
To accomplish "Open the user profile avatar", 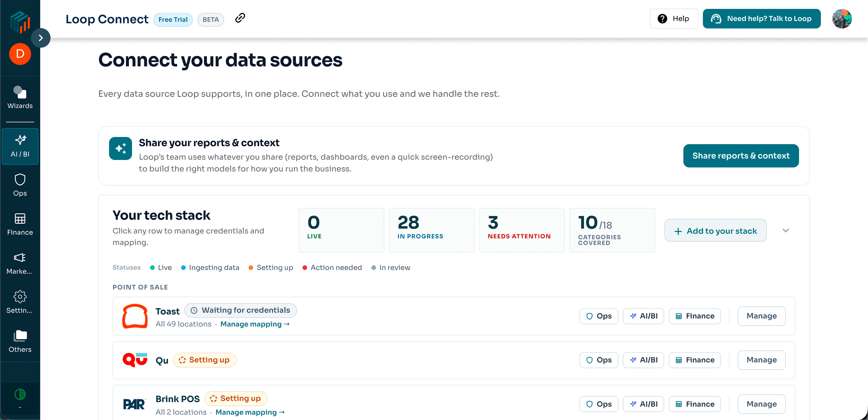I will pyautogui.click(x=842, y=19).
